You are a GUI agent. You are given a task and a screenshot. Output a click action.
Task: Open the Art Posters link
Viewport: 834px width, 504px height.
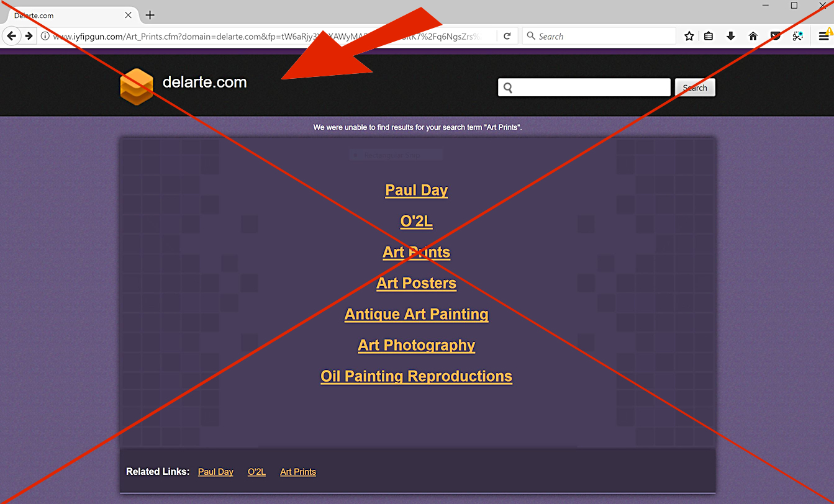[416, 283]
